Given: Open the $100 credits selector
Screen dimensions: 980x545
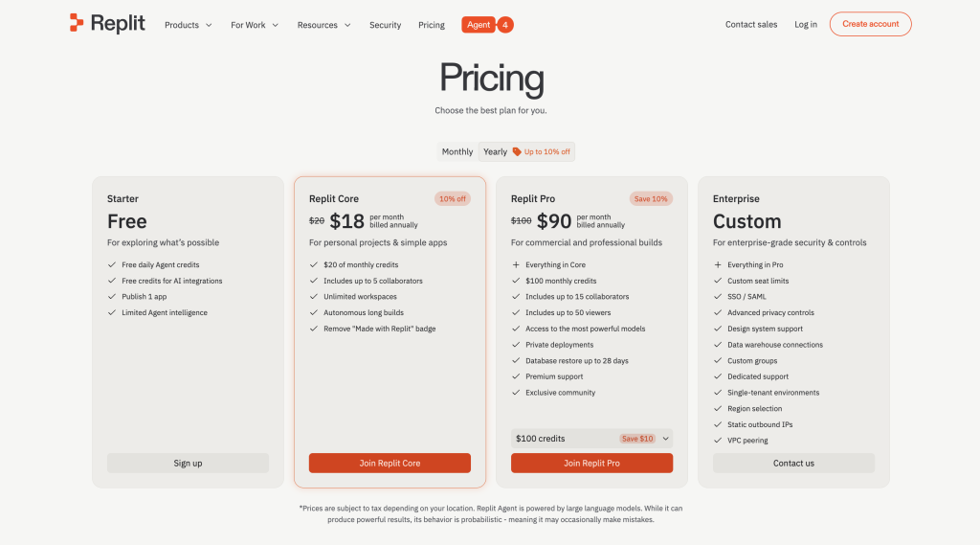Looking at the screenshot, I should tap(591, 439).
